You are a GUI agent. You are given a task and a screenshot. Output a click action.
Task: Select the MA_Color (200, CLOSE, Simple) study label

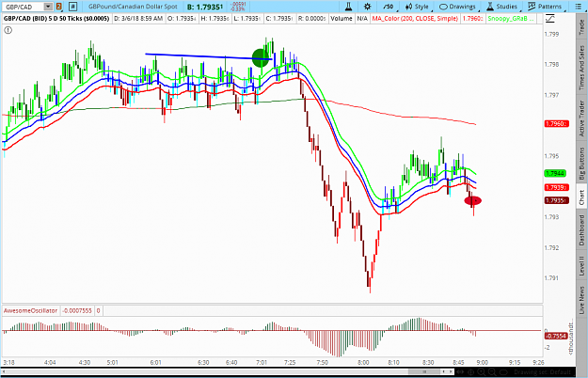point(415,19)
